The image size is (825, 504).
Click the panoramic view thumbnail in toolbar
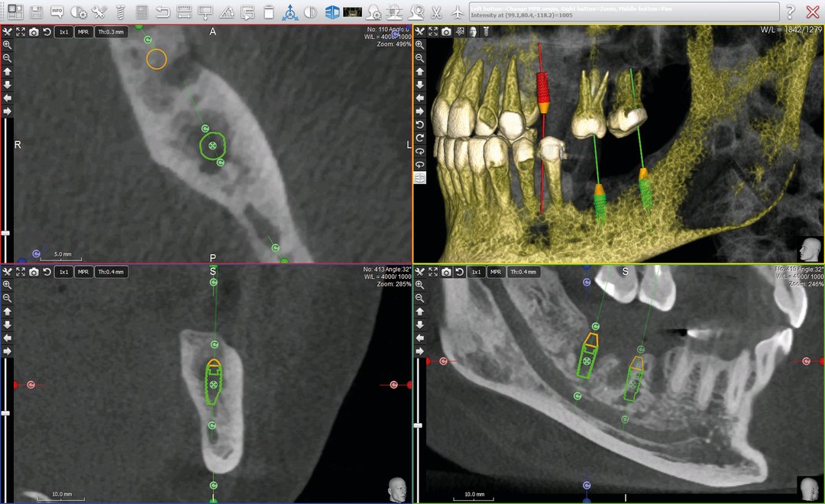(x=352, y=12)
